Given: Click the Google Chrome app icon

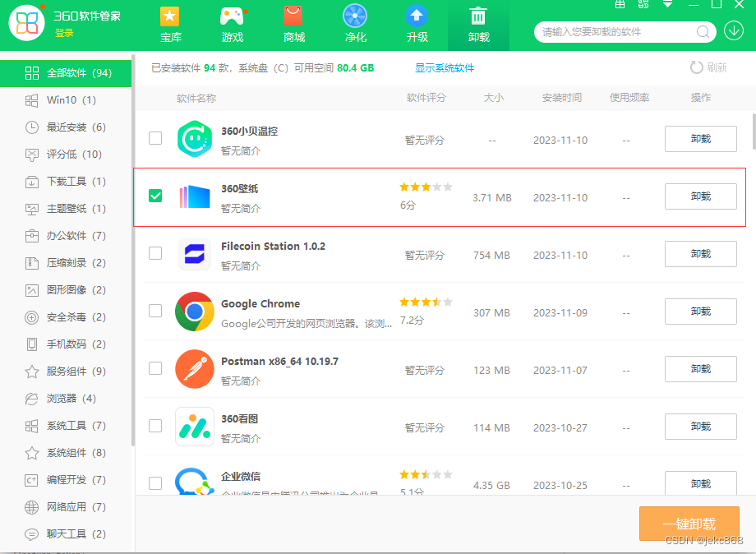Looking at the screenshot, I should [194, 312].
